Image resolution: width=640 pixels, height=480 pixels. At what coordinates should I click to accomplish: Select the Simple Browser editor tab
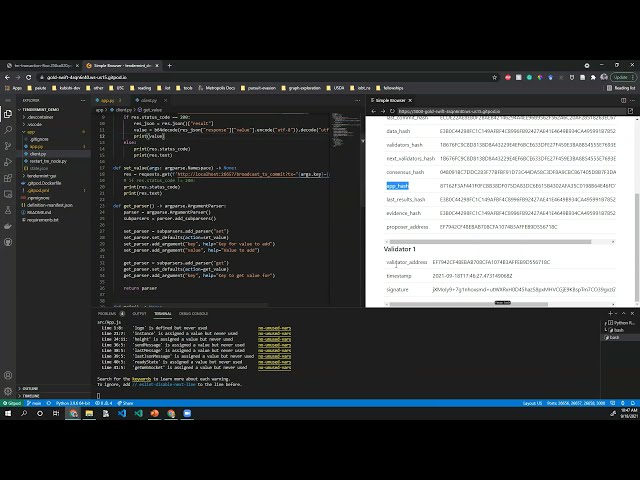pyautogui.click(x=391, y=100)
